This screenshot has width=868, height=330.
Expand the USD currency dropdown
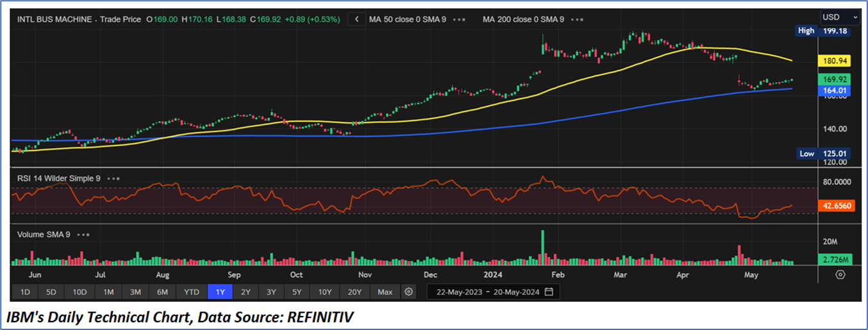[x=840, y=17]
